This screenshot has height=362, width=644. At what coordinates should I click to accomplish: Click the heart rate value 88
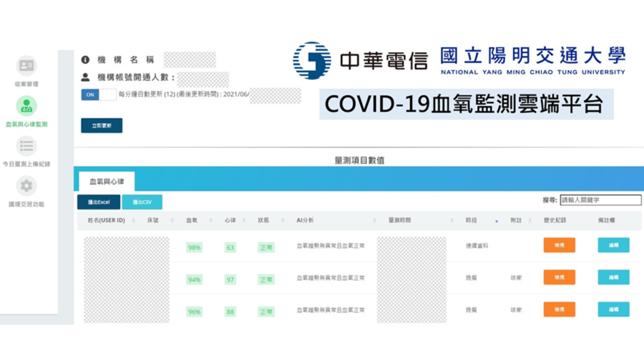pyautogui.click(x=230, y=312)
